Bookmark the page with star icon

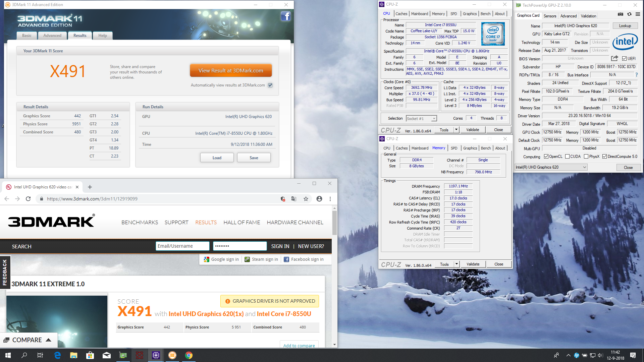(306, 199)
